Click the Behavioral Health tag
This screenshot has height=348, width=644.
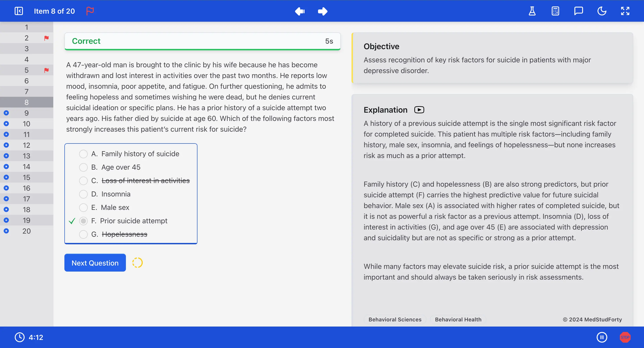click(458, 319)
